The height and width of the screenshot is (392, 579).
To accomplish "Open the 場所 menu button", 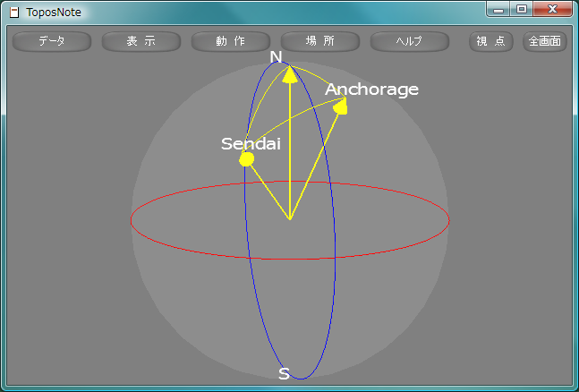I will pyautogui.click(x=320, y=41).
